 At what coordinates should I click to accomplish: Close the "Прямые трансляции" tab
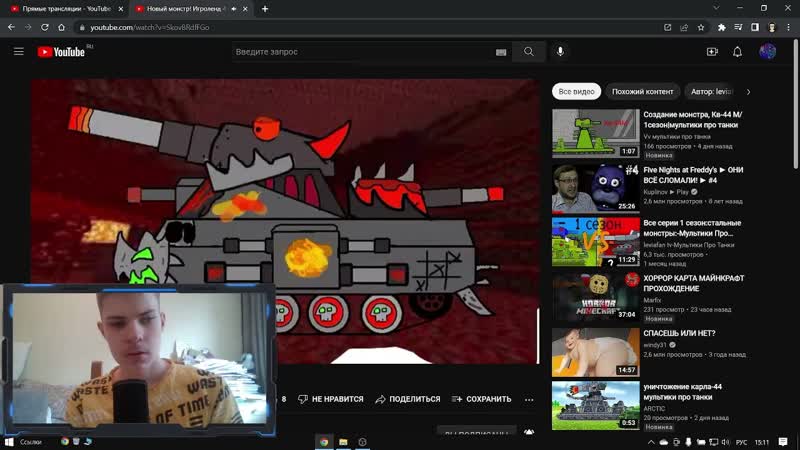click(121, 9)
